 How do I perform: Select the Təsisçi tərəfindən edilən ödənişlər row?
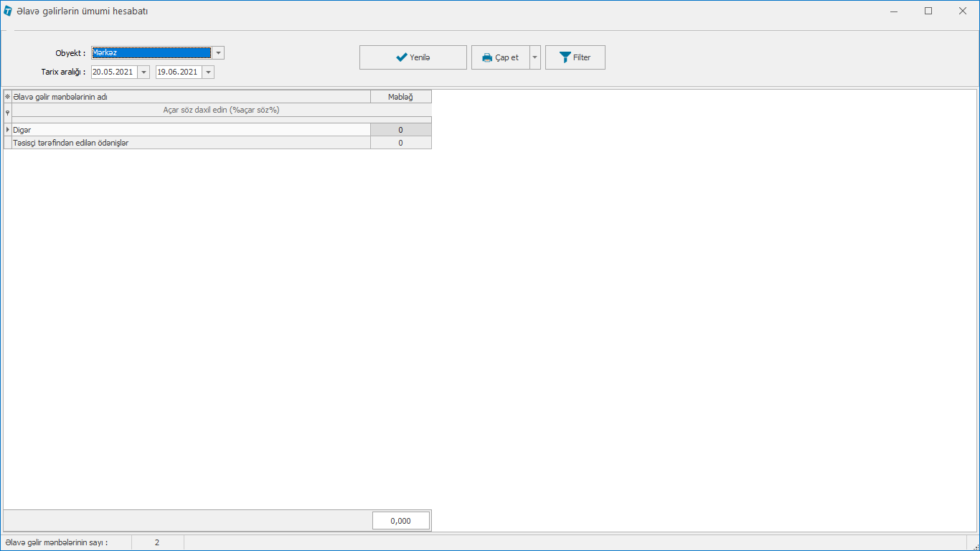click(190, 143)
